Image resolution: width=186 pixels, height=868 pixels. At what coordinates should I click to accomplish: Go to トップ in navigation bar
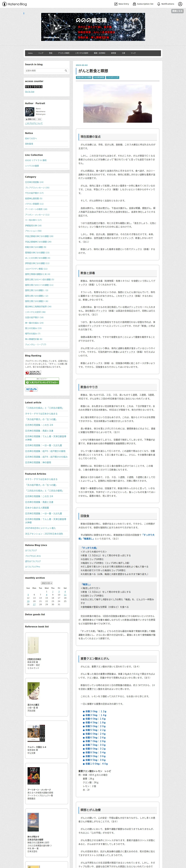pos(41,53)
